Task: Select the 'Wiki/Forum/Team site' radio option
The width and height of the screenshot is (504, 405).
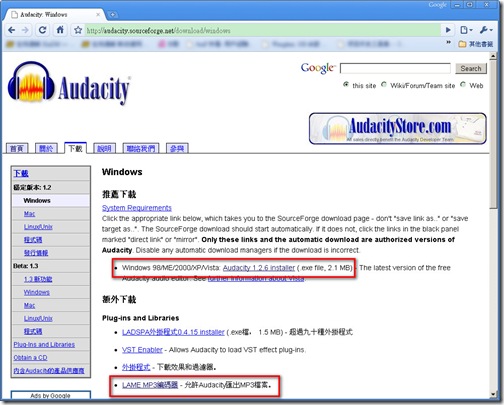Action: (x=384, y=85)
